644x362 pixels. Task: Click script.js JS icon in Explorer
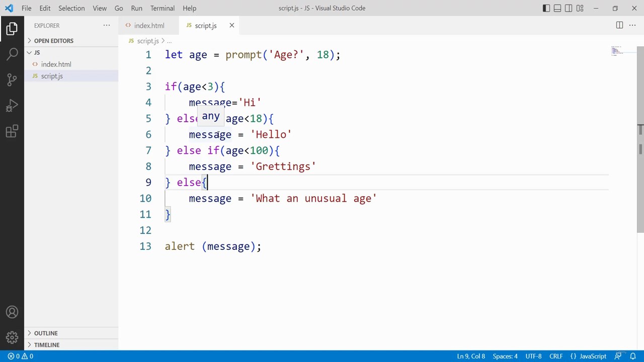35,76
